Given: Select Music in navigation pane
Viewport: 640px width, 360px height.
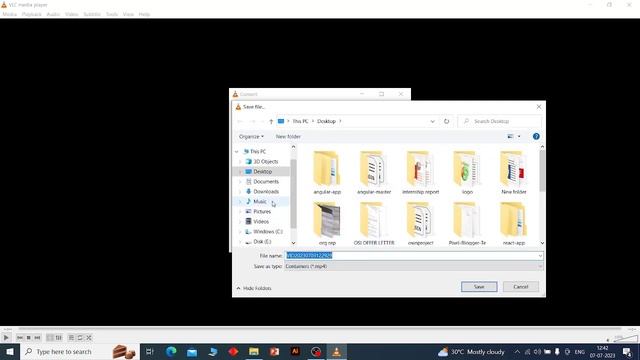Looking at the screenshot, I should [x=260, y=201].
